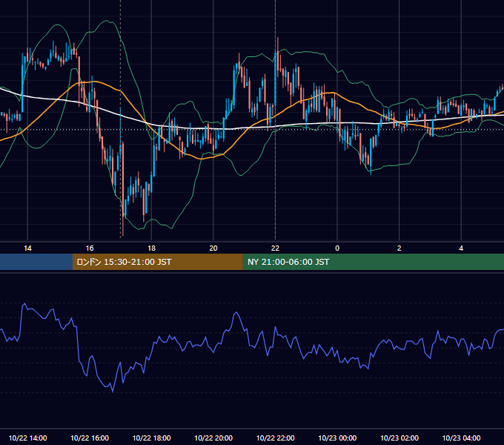Click the 18 hour label on time axis
This screenshot has width=504, height=445.
pyautogui.click(x=151, y=248)
